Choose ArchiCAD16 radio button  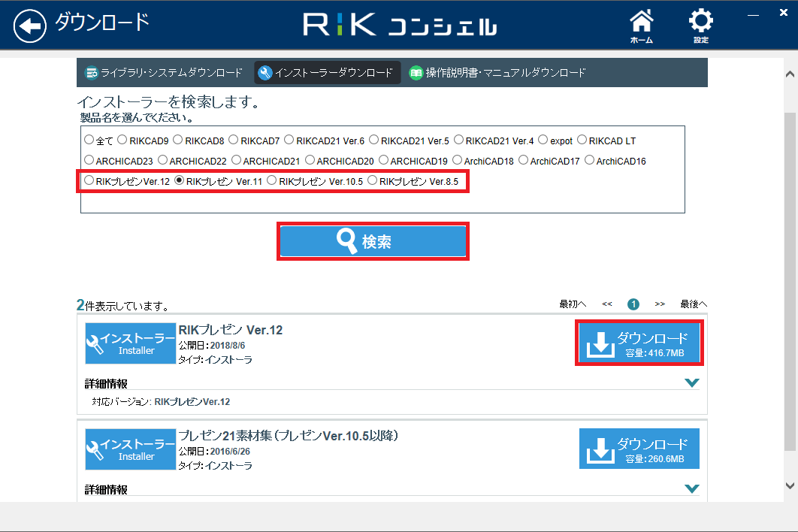[x=589, y=160]
